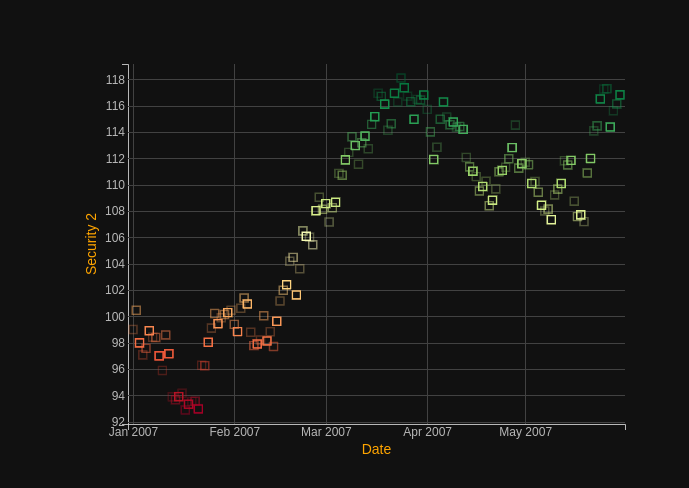The height and width of the screenshot is (488, 689).
Task: Click the Apr 2007 tick label
Action: (427, 432)
